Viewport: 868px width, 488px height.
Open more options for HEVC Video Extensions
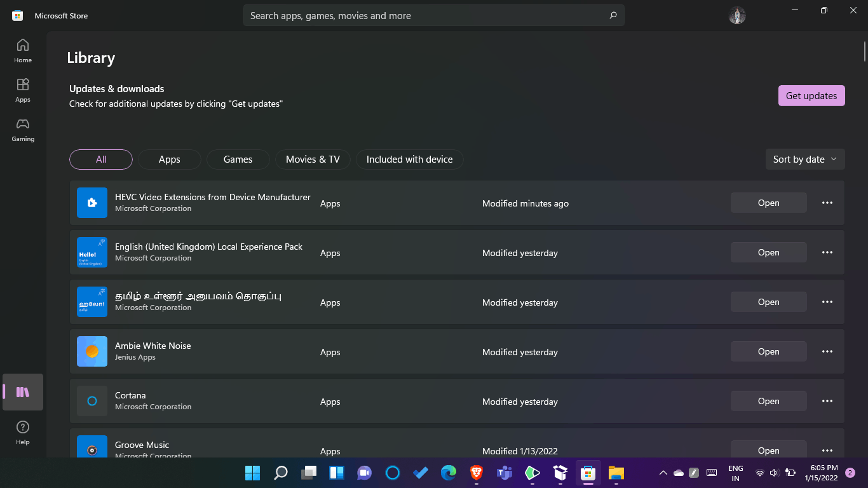[x=827, y=203]
